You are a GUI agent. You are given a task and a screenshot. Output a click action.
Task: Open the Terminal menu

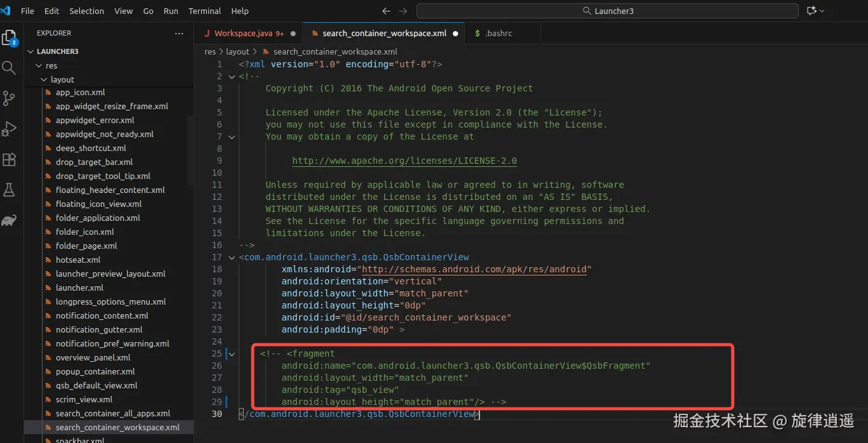204,11
